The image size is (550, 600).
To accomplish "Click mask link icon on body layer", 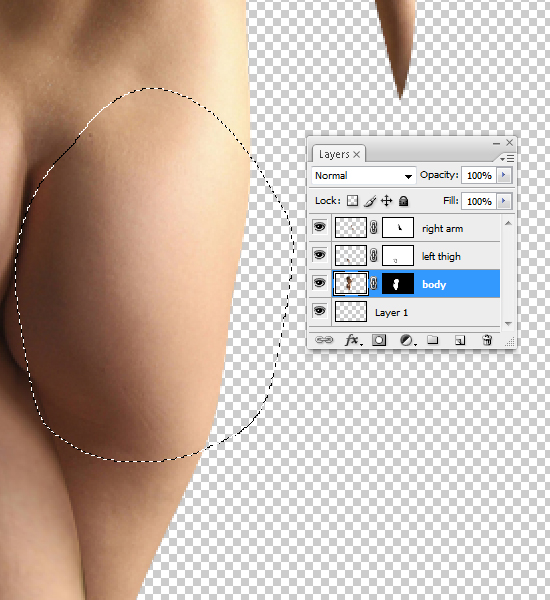I will tap(374, 284).
